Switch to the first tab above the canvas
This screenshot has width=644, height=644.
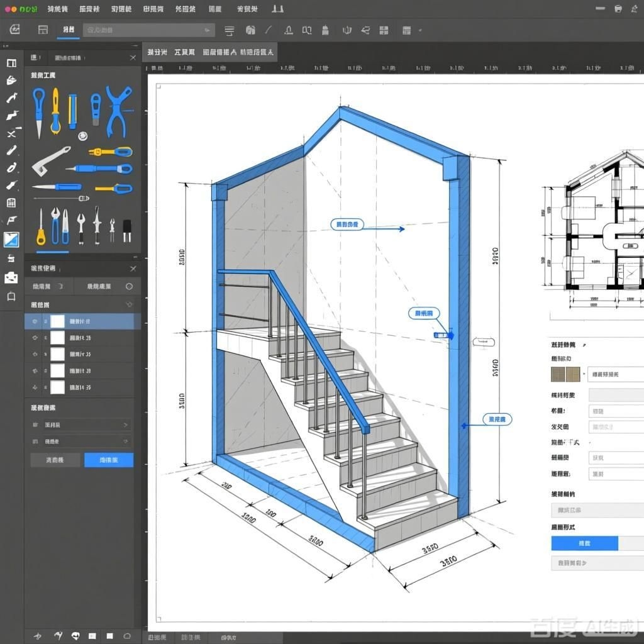[157, 52]
